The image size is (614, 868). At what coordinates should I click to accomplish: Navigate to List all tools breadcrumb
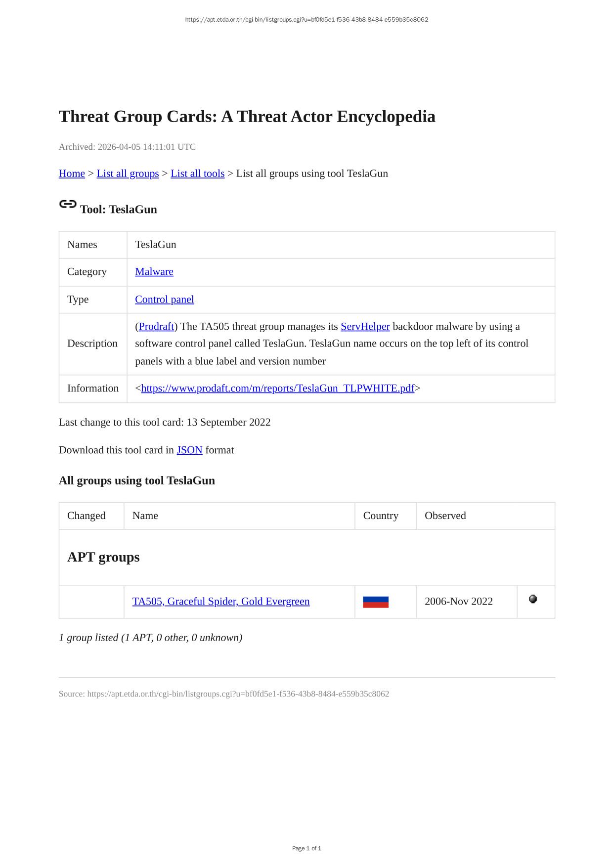click(197, 174)
